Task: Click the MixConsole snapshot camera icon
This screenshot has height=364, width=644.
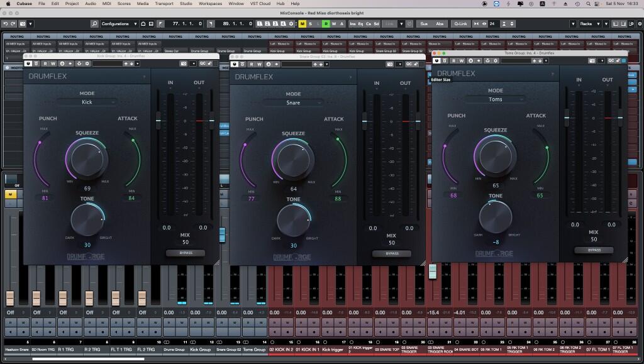Action: [x=23, y=24]
